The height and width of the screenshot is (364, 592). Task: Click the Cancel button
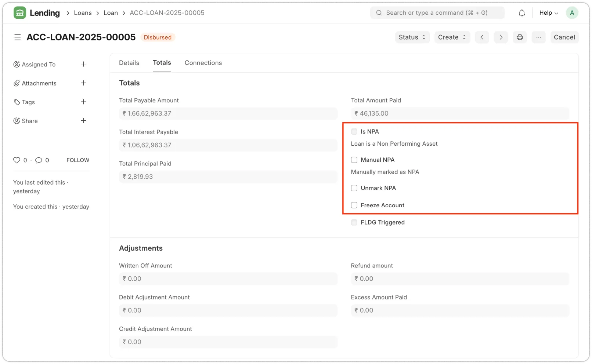pyautogui.click(x=564, y=37)
